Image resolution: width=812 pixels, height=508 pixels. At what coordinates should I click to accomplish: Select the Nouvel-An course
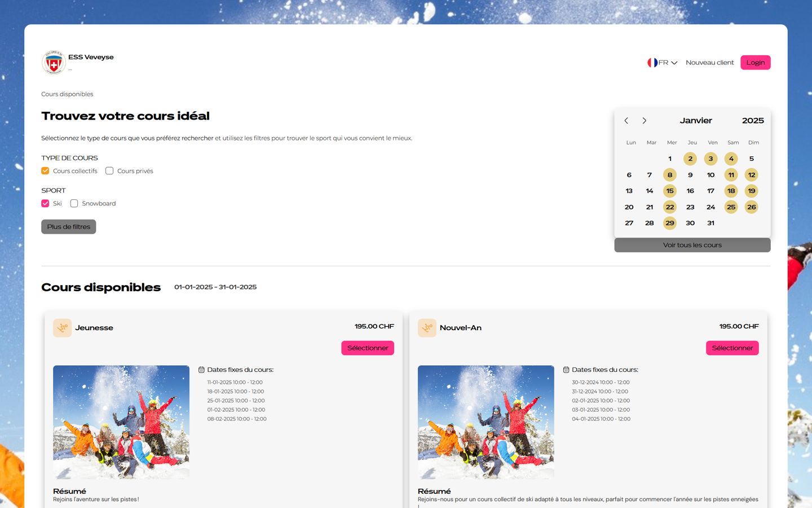tap(732, 348)
